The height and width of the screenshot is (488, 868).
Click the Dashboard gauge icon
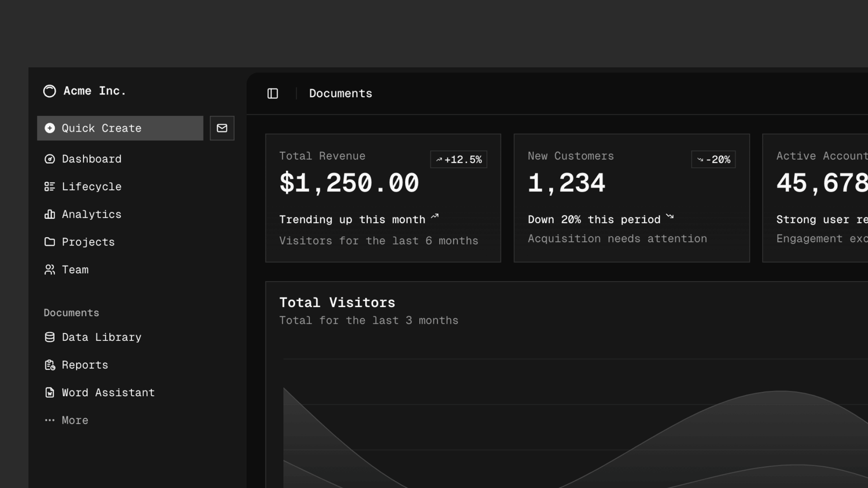point(50,159)
